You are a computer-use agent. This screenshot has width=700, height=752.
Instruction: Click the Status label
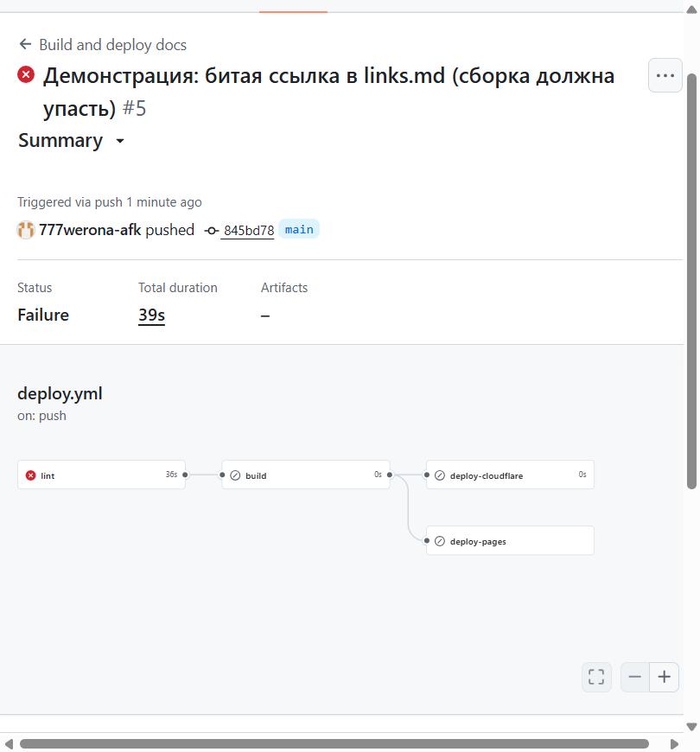(35, 288)
